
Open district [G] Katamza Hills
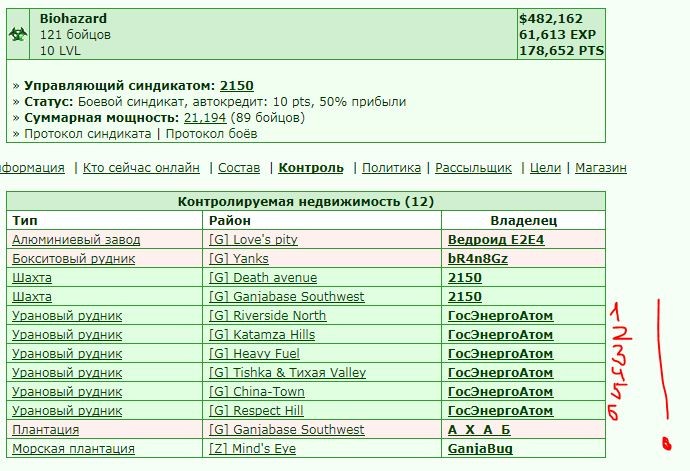point(262,335)
